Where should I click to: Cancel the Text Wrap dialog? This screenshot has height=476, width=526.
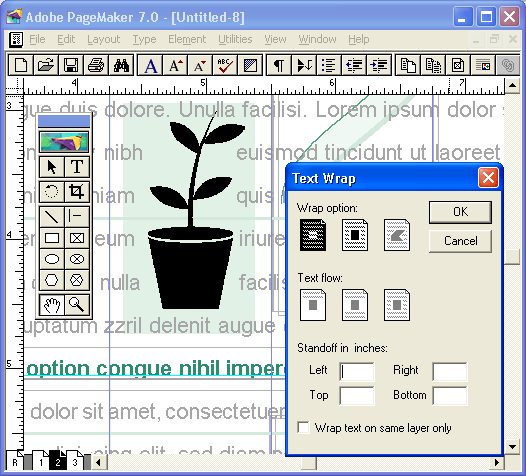pyautogui.click(x=460, y=241)
